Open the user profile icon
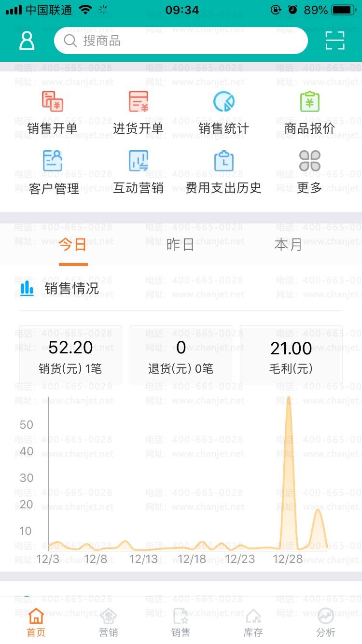Viewport: 362px width, 644px height. 27,41
